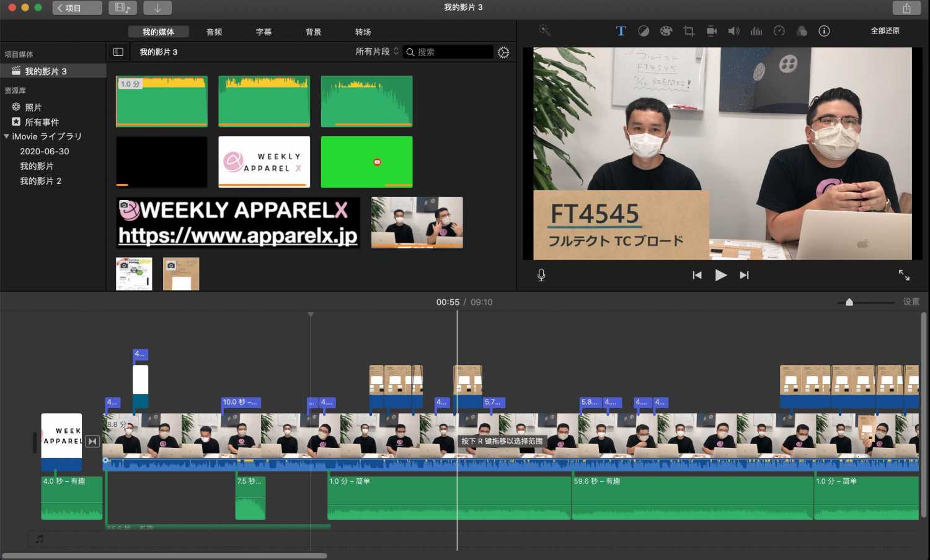This screenshot has height=560, width=930.
Task: Click the 00:55 current timecode
Action: point(448,302)
